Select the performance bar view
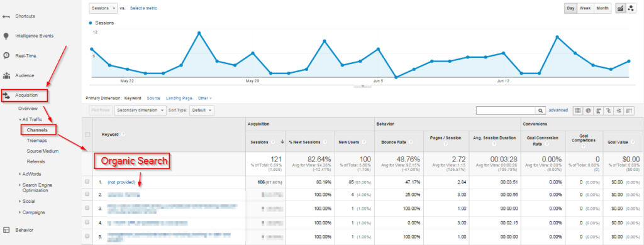This screenshot has width=644, height=245. [x=599, y=111]
